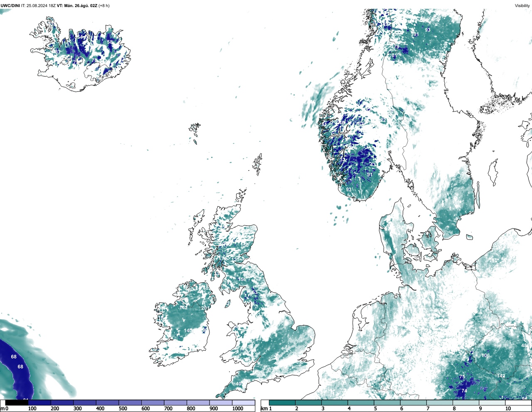Click the 'Visibility' title in top-right corner
The width and height of the screenshot is (532, 412).
point(522,6)
